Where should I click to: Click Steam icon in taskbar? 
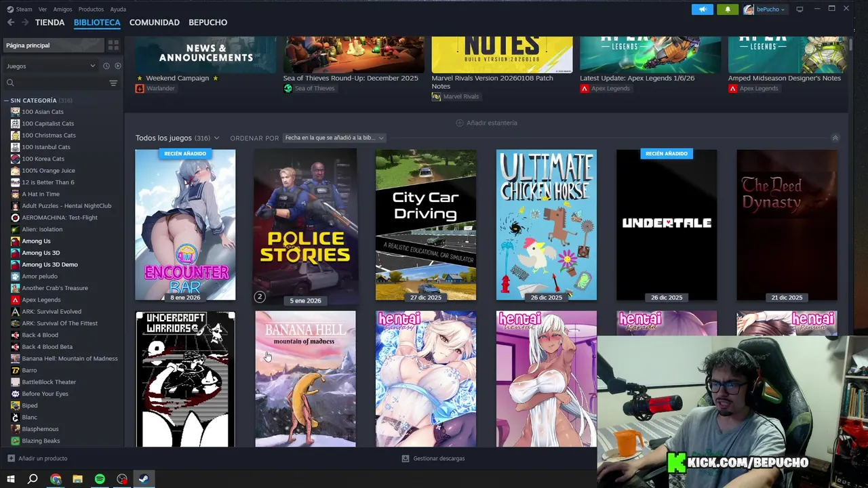coord(144,479)
